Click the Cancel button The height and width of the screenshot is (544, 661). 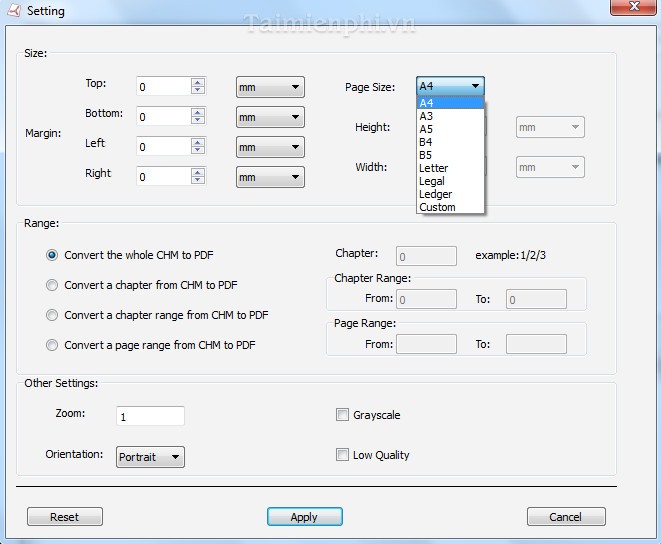pos(566,517)
